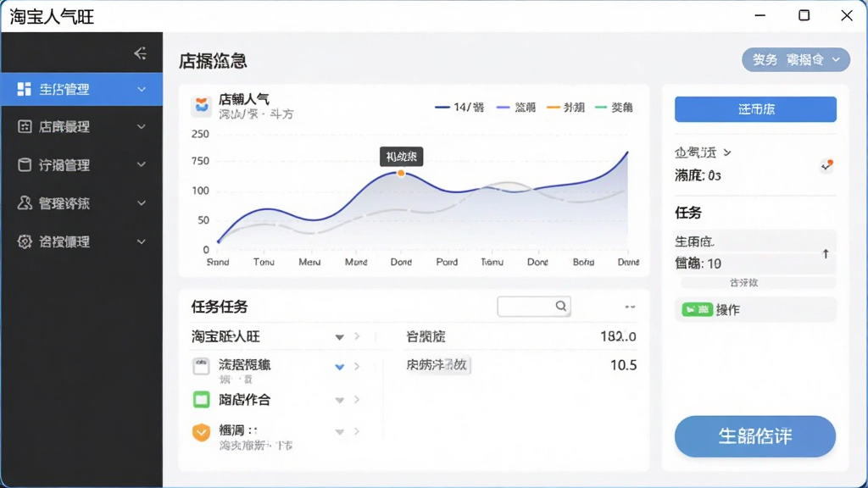Open the blue dropdown arrow in calendar row
The width and height of the screenshot is (868, 488).
click(x=339, y=366)
